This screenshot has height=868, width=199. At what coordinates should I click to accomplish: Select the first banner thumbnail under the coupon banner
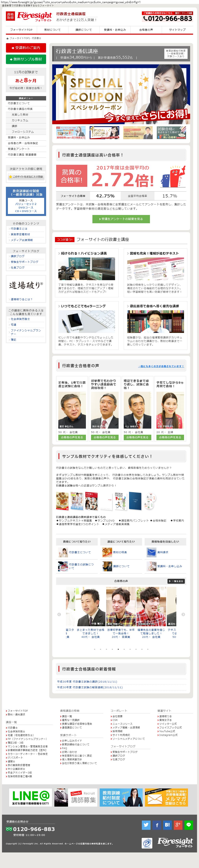point(71,133)
